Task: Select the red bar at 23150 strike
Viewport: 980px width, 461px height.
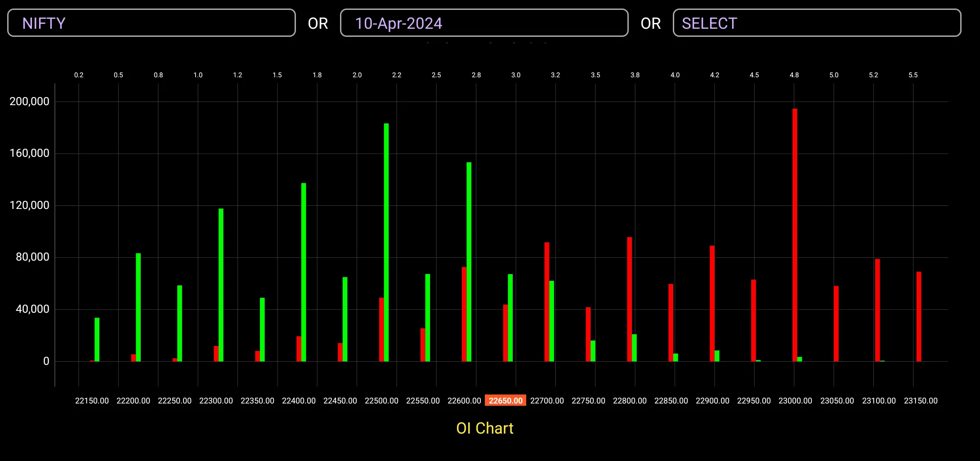Action: (x=919, y=316)
